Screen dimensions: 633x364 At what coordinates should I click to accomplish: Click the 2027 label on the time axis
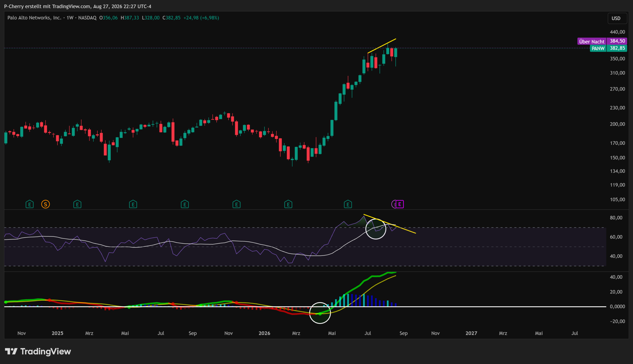[x=471, y=333]
